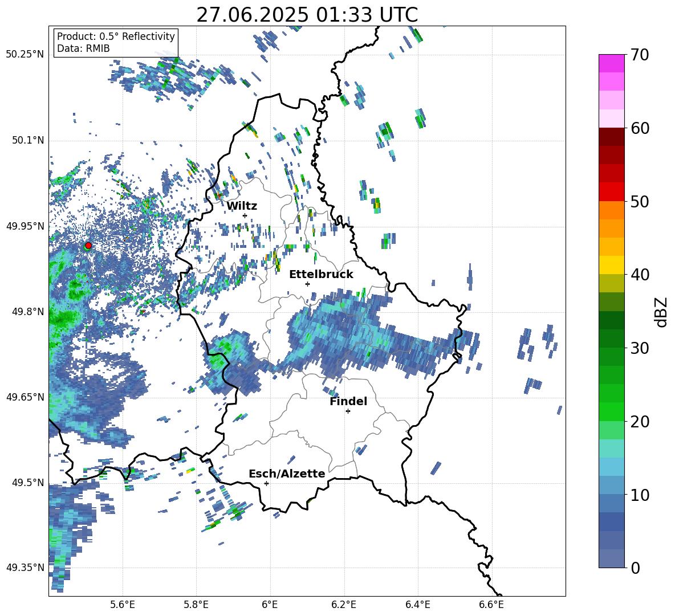Click the cyan colorbar segment near 15
The image size is (675, 616).
click(x=611, y=448)
